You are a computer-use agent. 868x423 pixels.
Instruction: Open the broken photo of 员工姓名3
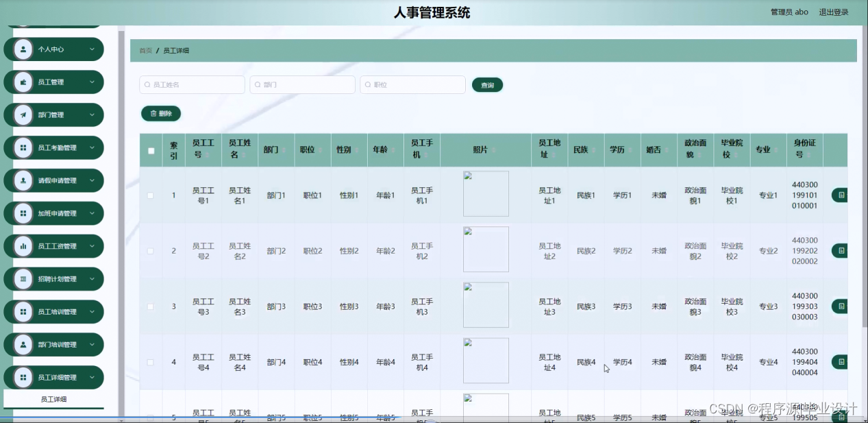(x=486, y=305)
